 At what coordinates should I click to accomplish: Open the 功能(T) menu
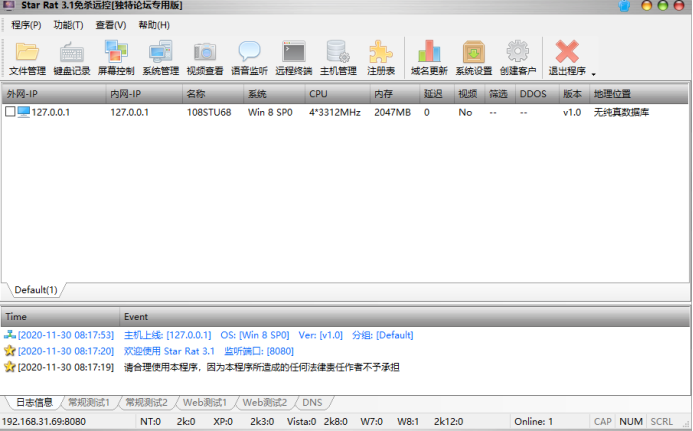coord(68,25)
